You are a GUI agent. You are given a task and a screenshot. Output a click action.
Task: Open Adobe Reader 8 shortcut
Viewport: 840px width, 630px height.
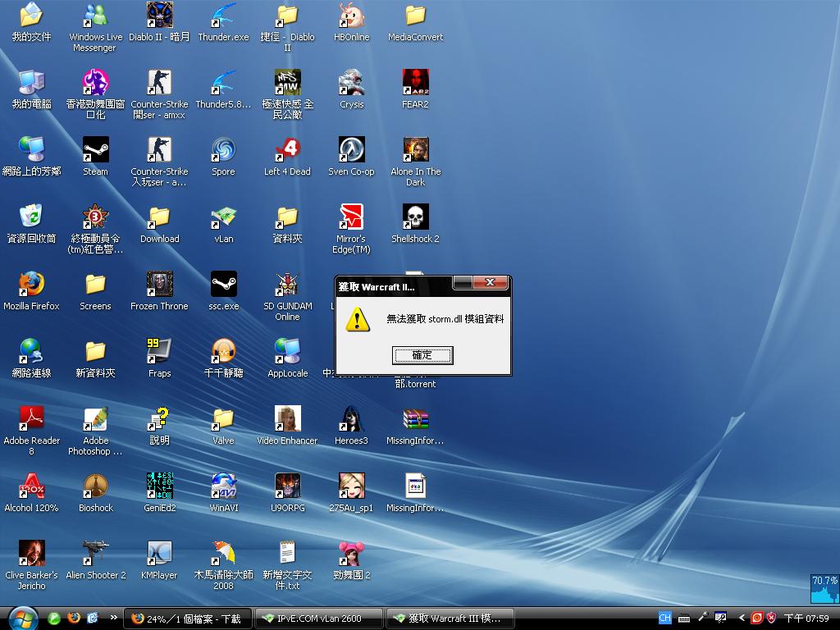(31, 420)
